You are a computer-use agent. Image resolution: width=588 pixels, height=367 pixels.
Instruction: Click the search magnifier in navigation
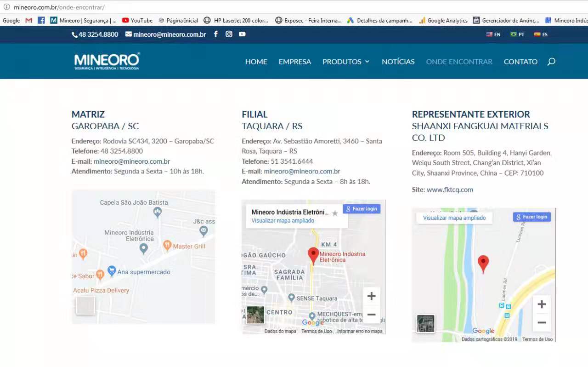coord(551,62)
